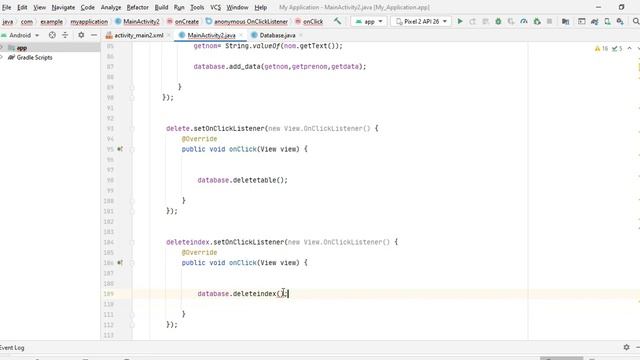640x360 pixels.
Task: Click the example breadcrumb
Action: click(x=51, y=22)
